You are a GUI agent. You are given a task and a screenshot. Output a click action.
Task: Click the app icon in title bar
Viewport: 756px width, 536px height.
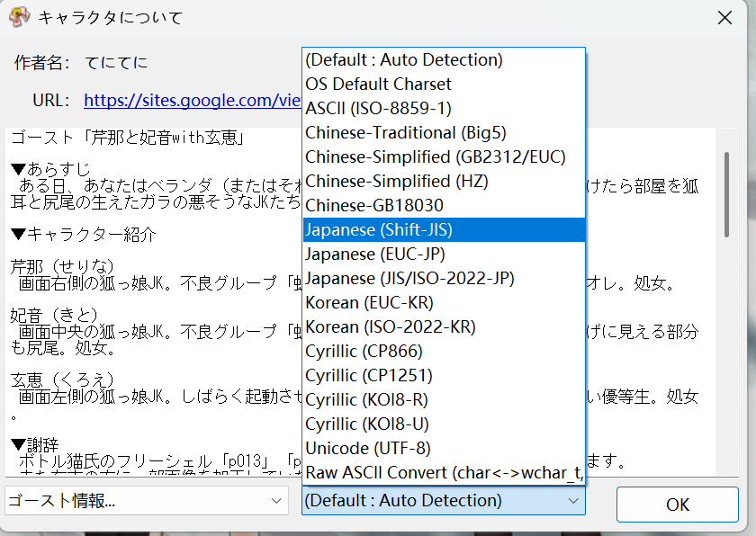coord(17,16)
